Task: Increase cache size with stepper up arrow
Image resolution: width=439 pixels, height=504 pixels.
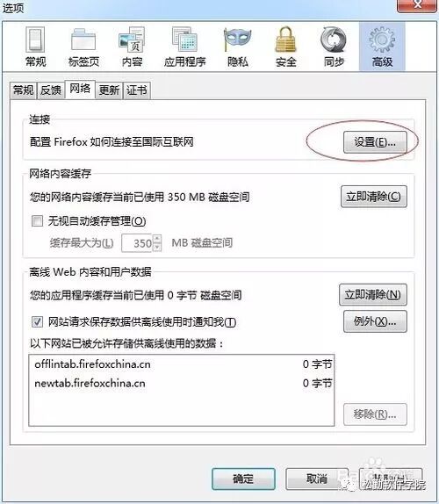Action: tap(157, 239)
